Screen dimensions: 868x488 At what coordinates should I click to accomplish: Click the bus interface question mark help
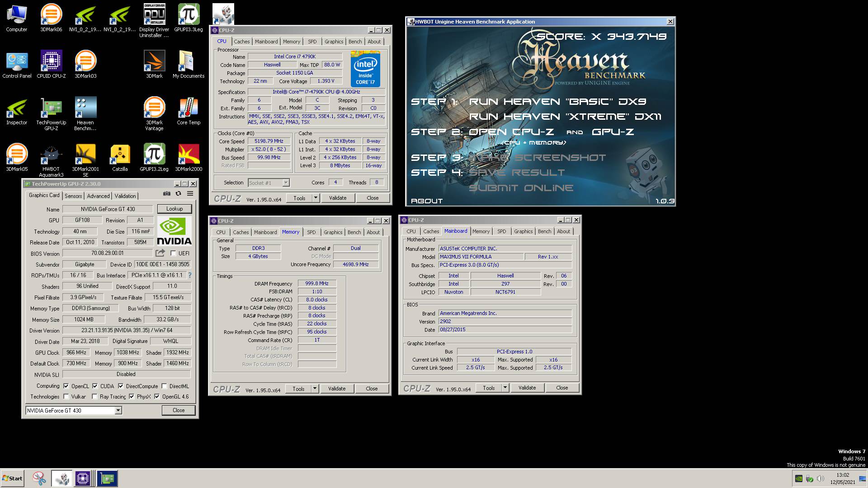[x=190, y=275]
